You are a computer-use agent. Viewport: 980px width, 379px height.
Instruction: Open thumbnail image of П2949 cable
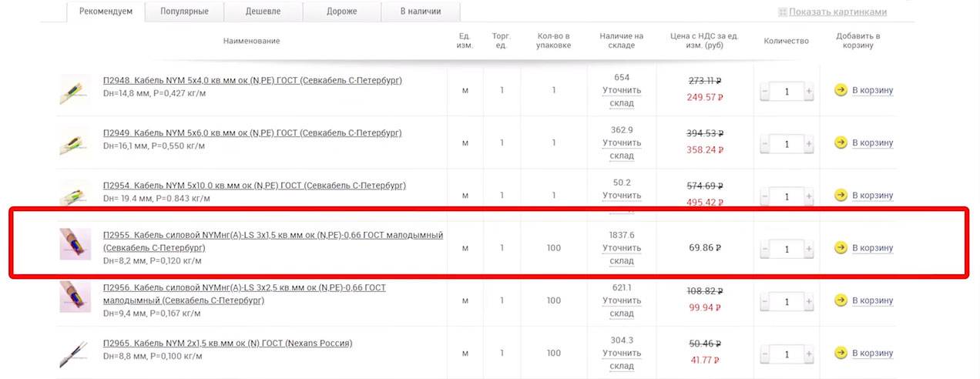tap(76, 143)
